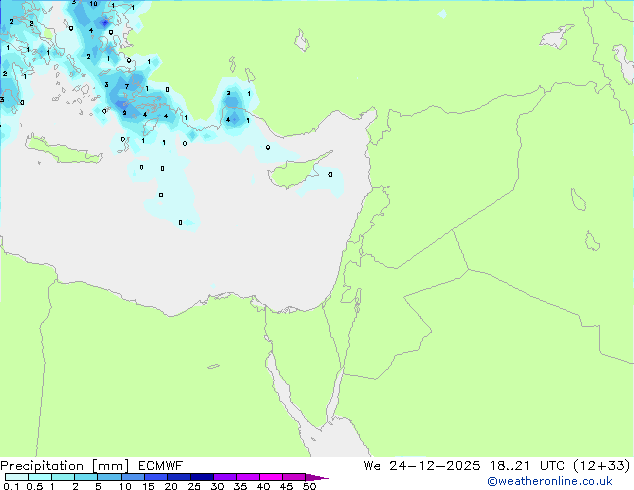Click the legend label '15'
Image resolution: width=634 pixels, height=490 pixels.
coord(148,486)
